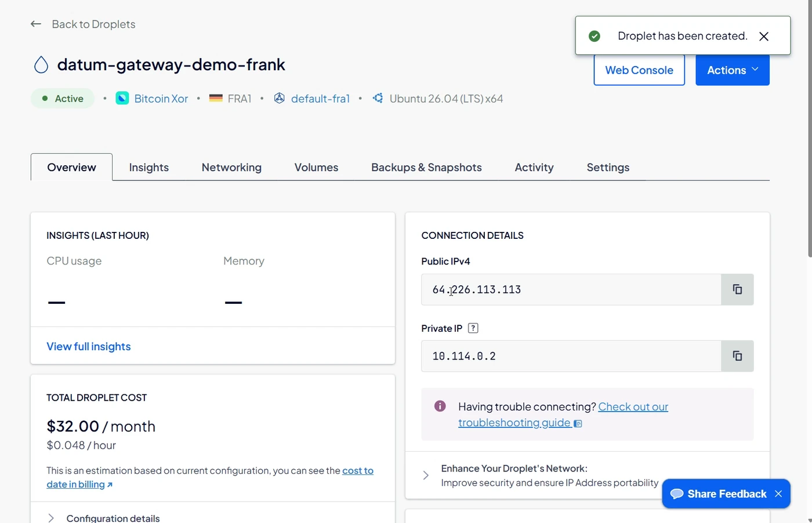Go to Backups & Snapshots tab
This screenshot has width=812, height=523.
tap(426, 167)
